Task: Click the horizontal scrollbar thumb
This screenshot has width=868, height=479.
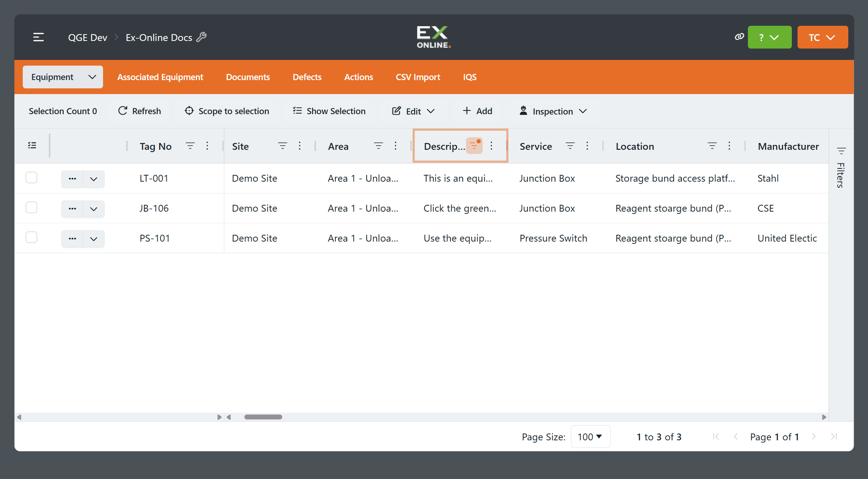Action: 263,417
